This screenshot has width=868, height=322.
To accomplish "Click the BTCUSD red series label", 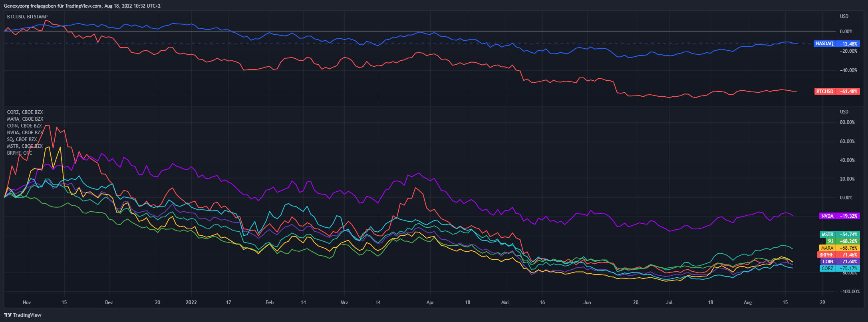I will [x=825, y=91].
